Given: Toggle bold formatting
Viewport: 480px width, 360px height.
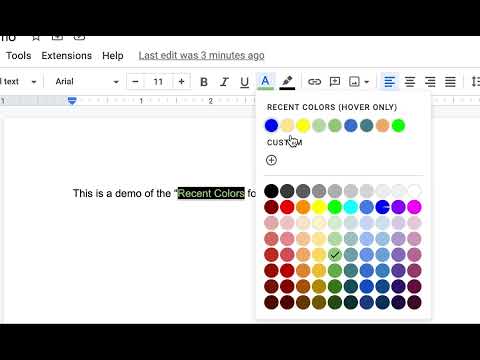Looking at the screenshot, I should [x=204, y=82].
